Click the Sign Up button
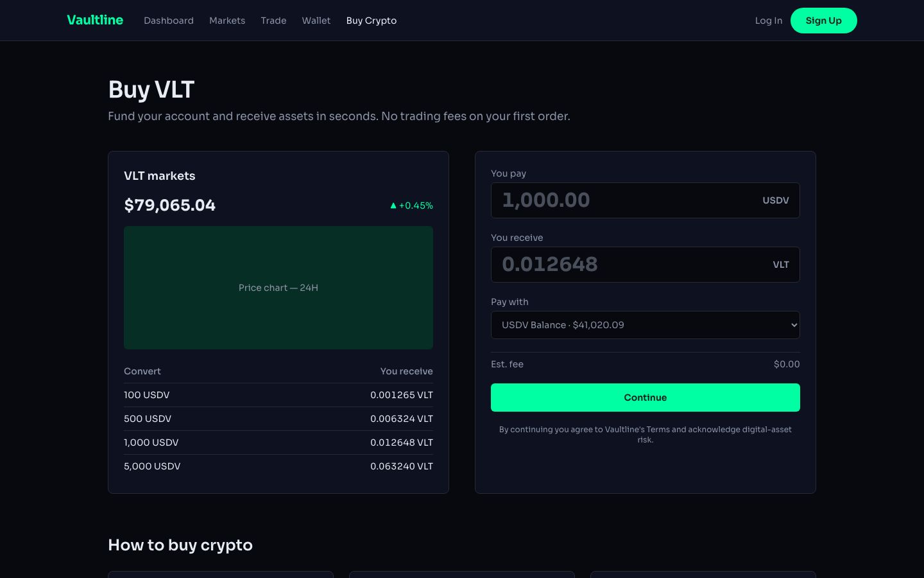Image resolution: width=924 pixels, height=578 pixels. (824, 21)
